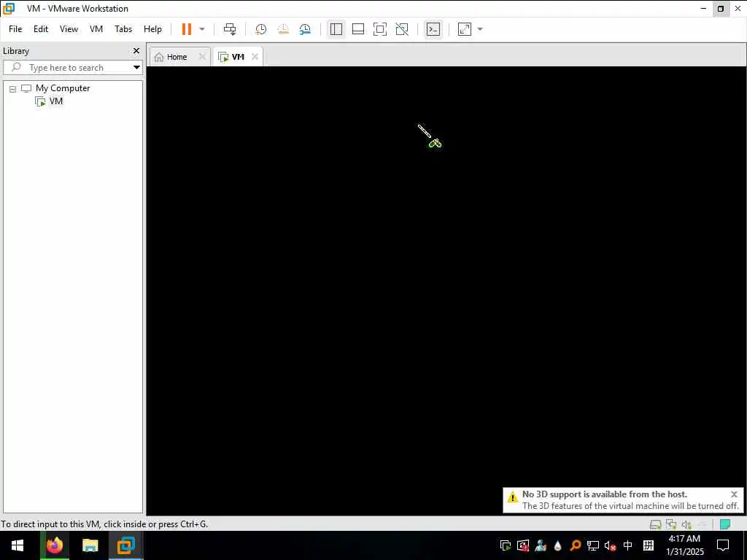Open File Explorer from the taskbar
The image size is (747, 560).
(x=90, y=545)
